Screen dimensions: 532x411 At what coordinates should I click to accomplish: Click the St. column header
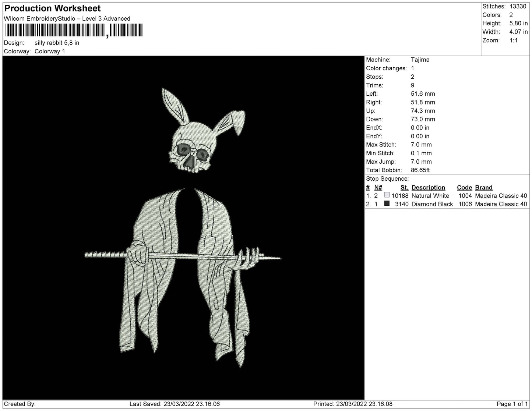404,187
